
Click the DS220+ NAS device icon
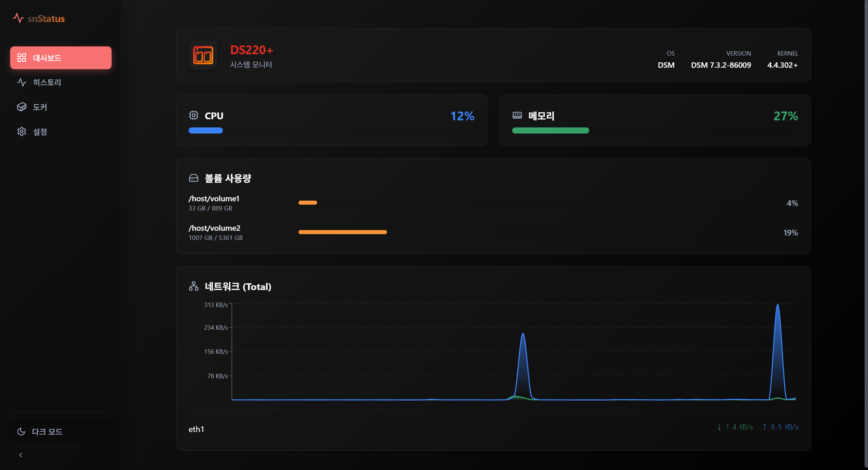click(203, 56)
